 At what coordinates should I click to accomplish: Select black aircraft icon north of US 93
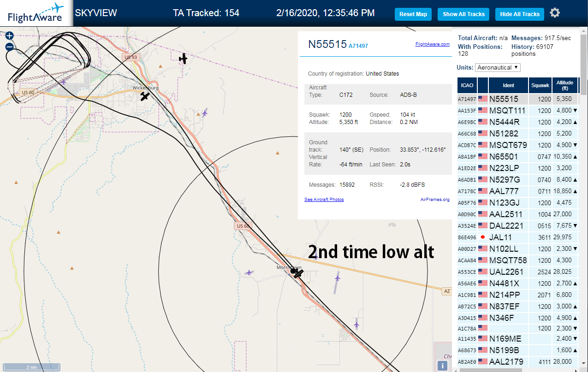(184, 59)
